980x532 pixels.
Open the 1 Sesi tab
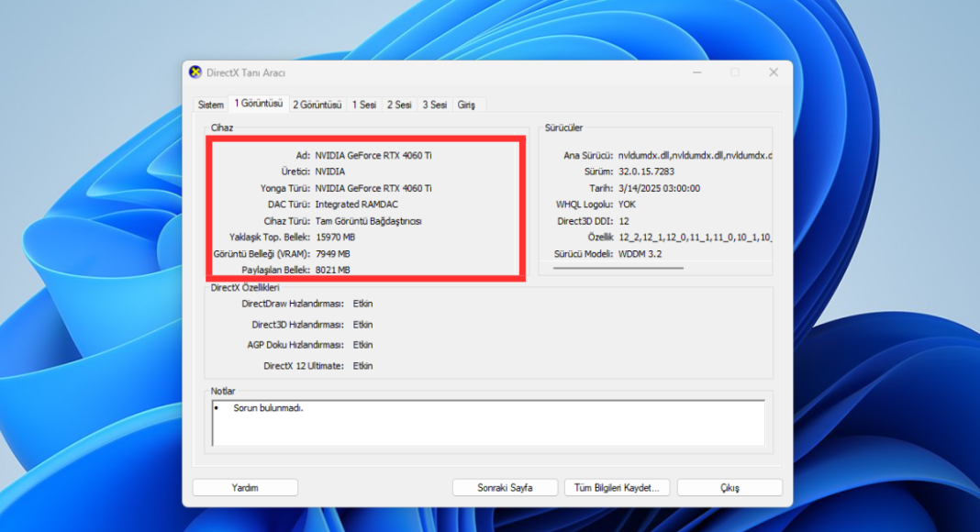[363, 105]
